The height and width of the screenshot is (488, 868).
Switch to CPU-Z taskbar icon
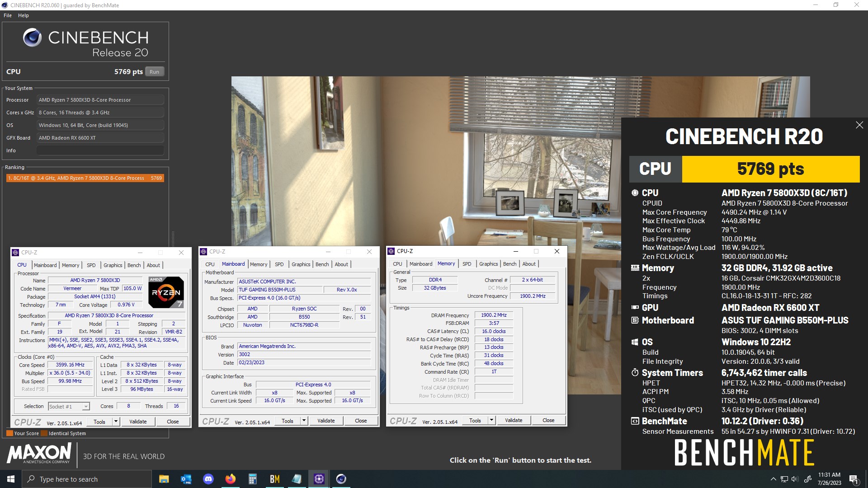pos(319,479)
